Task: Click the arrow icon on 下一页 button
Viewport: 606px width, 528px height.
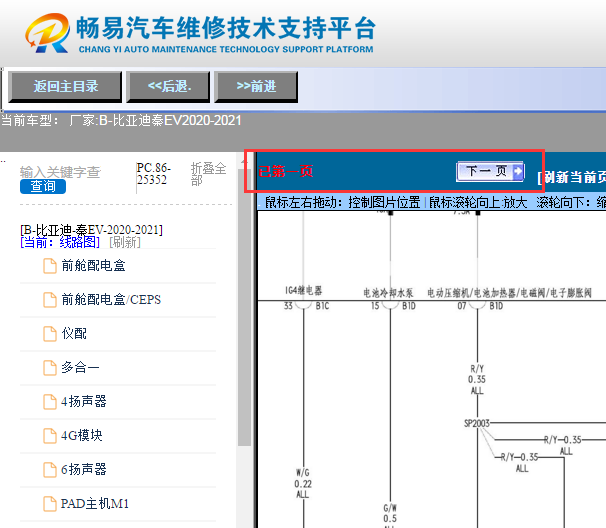Action: pyautogui.click(x=517, y=171)
